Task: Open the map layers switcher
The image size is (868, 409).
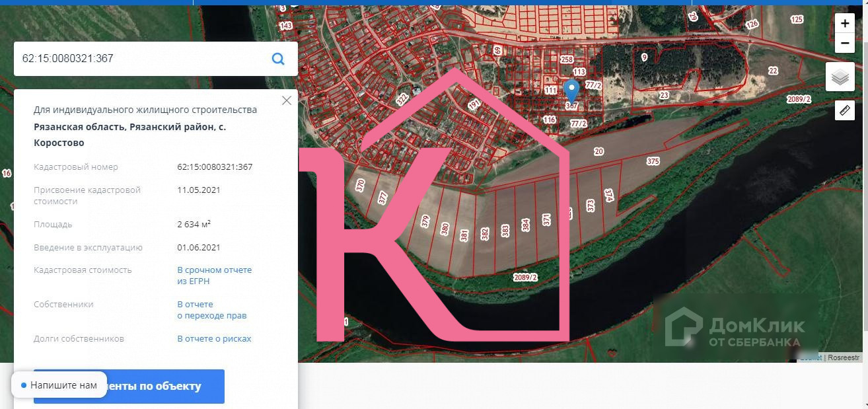Action: pos(840,77)
